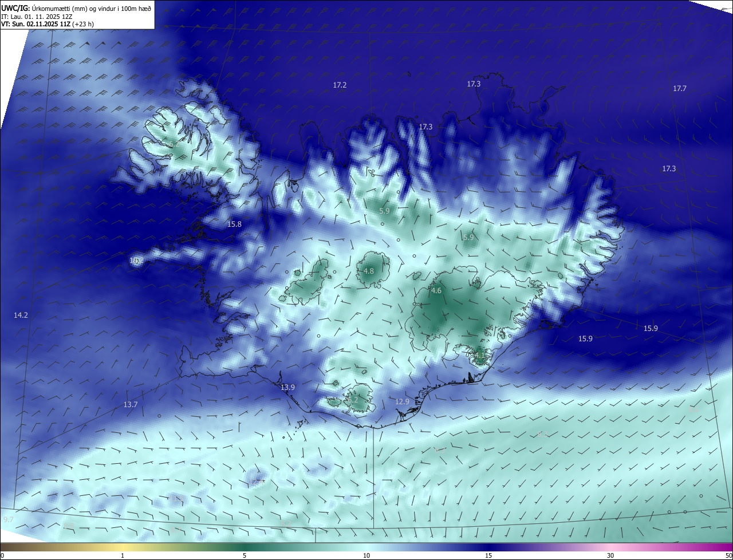Click the 4.8 value on the ice cap
Image resolution: width=733 pixels, height=560 pixels.
(369, 271)
